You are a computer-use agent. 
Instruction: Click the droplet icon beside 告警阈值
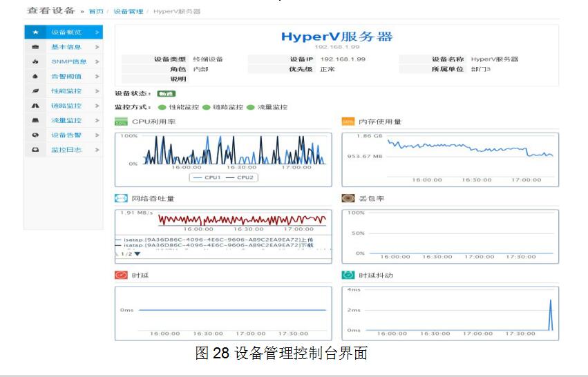point(35,77)
